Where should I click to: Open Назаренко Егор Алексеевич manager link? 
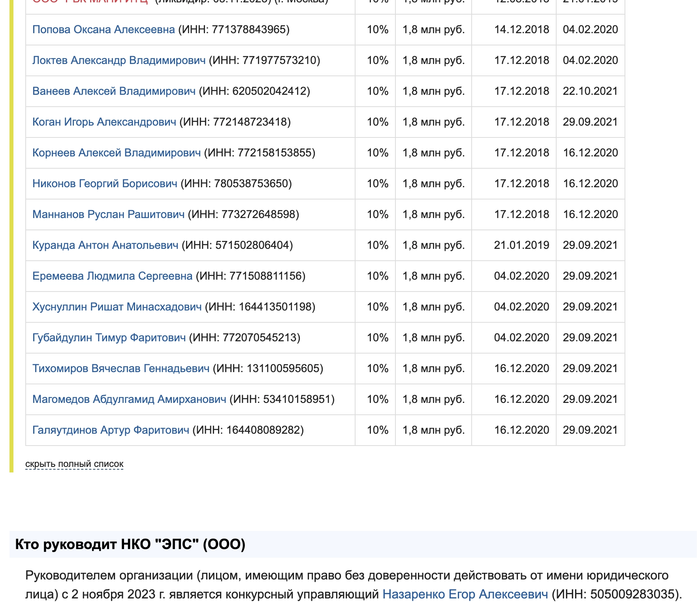(465, 594)
